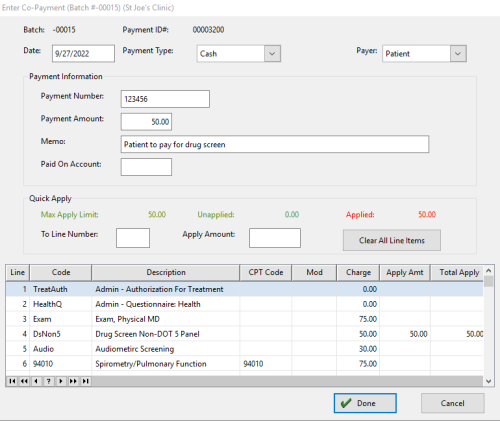Click the Clear All Line Items button
This screenshot has height=421, width=500.
pyautogui.click(x=392, y=240)
